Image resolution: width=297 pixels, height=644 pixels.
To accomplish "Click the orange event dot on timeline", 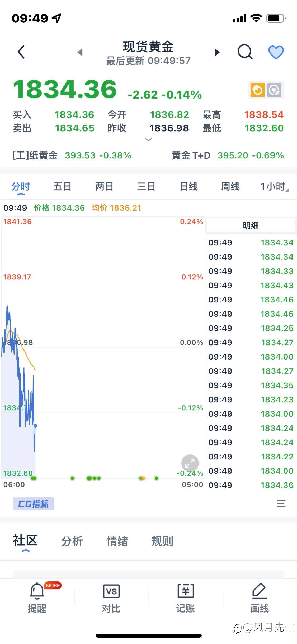I will 143,478.
